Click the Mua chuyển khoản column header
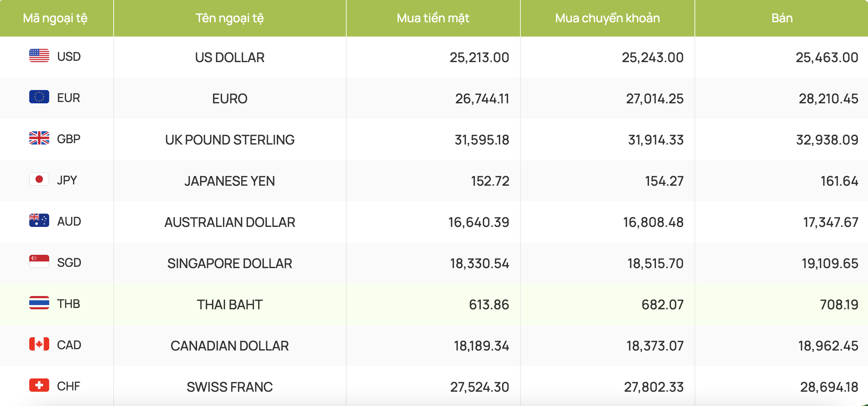The width and height of the screenshot is (868, 406). tap(607, 18)
